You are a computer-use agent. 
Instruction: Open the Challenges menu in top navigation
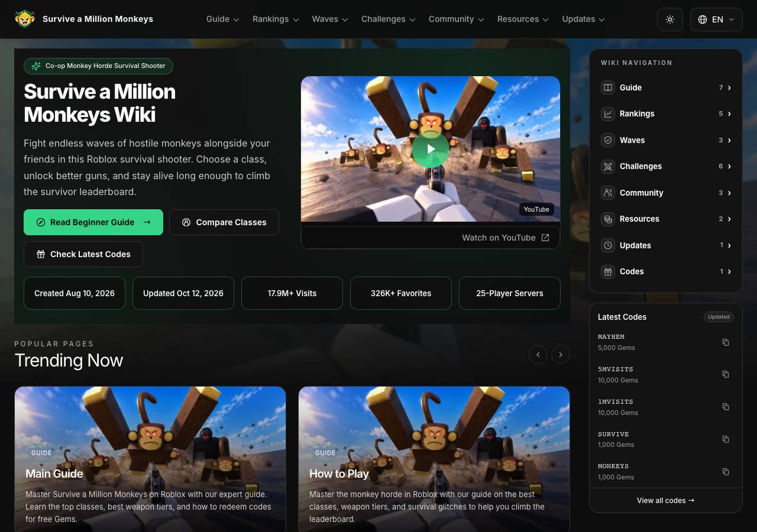(389, 19)
